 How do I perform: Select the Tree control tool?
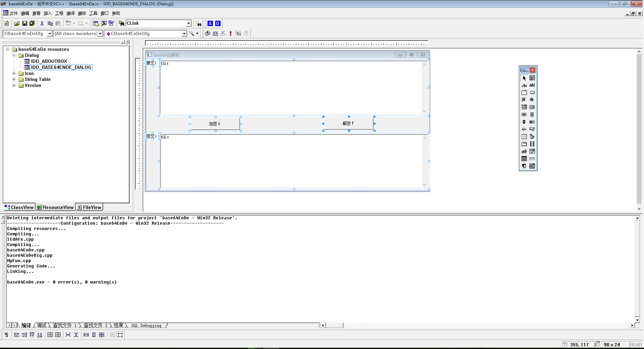coord(532,137)
